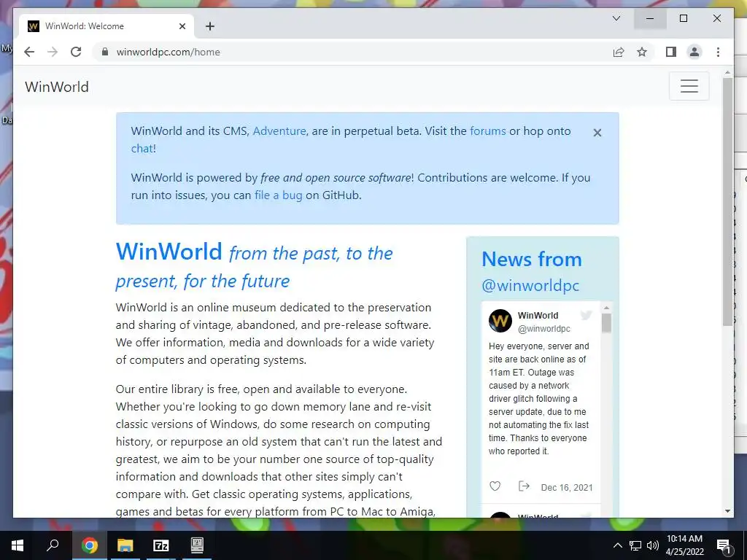The height and width of the screenshot is (560, 747).
Task: Click the WinWorld tweet author name
Action: point(538,315)
